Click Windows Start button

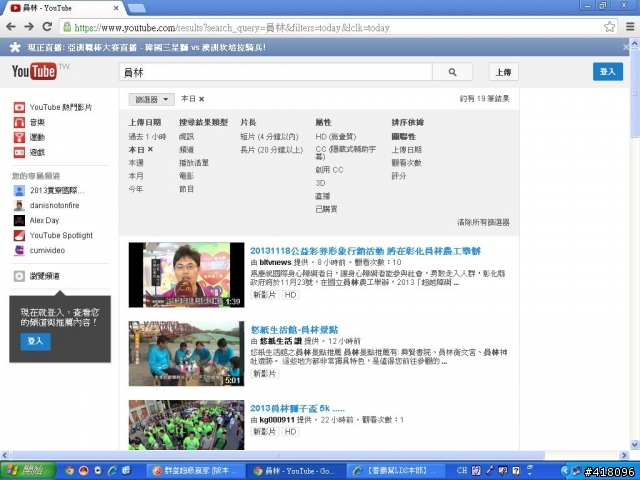click(x=27, y=471)
